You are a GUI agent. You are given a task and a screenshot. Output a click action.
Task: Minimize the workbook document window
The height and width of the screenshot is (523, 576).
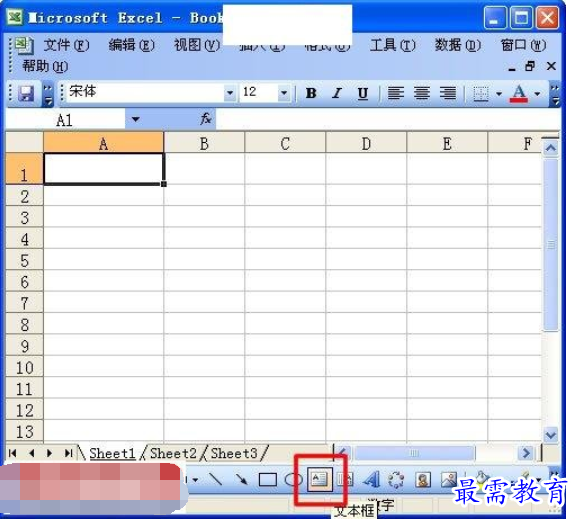tap(512, 68)
